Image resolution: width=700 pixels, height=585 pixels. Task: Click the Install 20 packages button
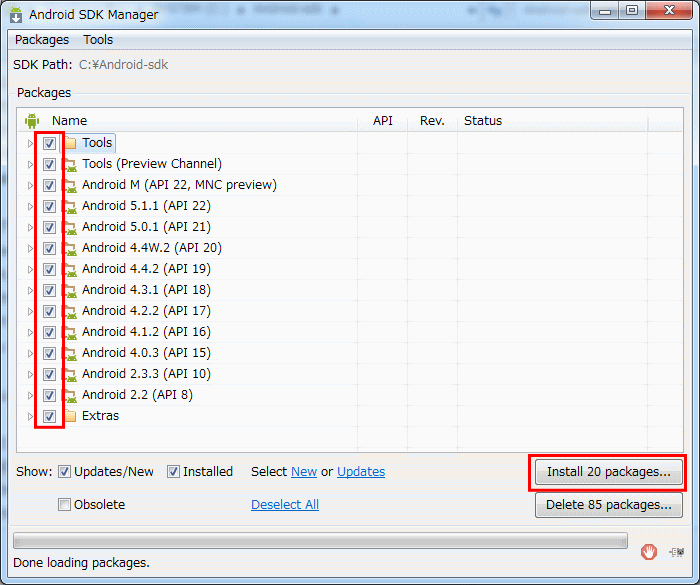pyautogui.click(x=609, y=472)
